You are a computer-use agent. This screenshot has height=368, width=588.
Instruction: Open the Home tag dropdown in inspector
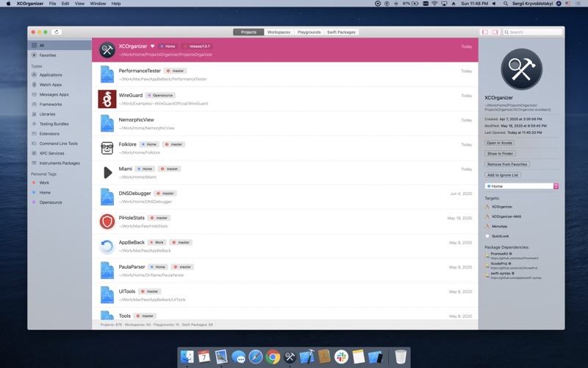521,186
